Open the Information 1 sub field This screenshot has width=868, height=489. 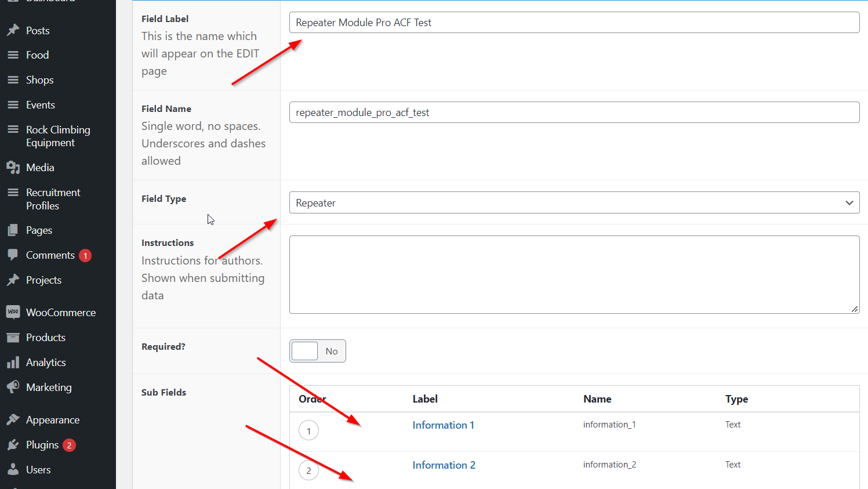pos(443,425)
